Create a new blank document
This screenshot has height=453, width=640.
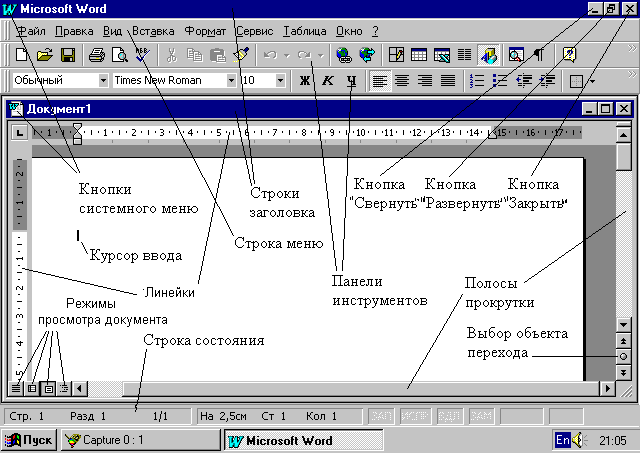click(x=21, y=54)
